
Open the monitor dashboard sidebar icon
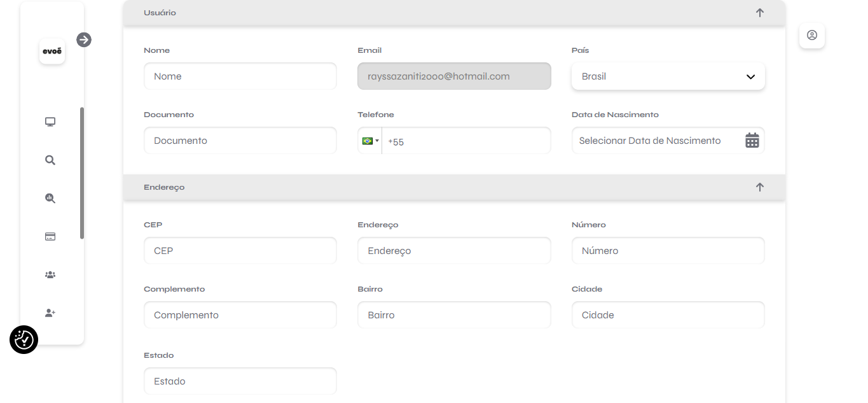tap(50, 122)
